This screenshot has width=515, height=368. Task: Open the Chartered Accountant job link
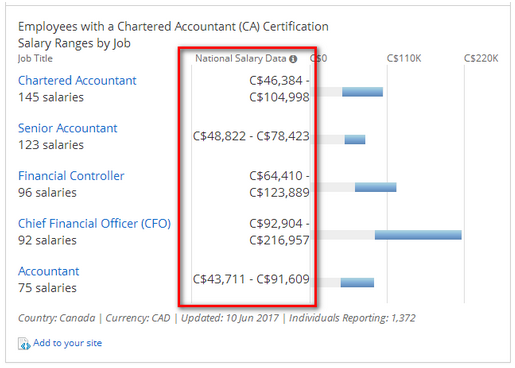pos(77,81)
